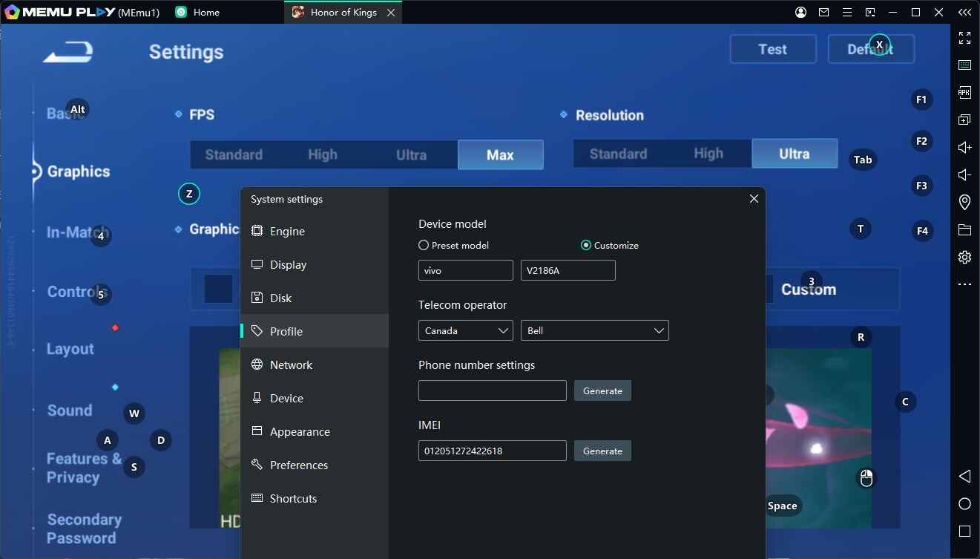Image resolution: width=980 pixels, height=559 pixels.
Task: Open the Display settings section
Action: click(315, 264)
